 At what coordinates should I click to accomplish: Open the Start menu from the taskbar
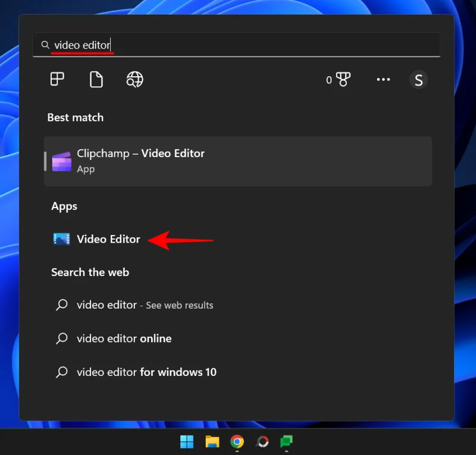click(186, 441)
